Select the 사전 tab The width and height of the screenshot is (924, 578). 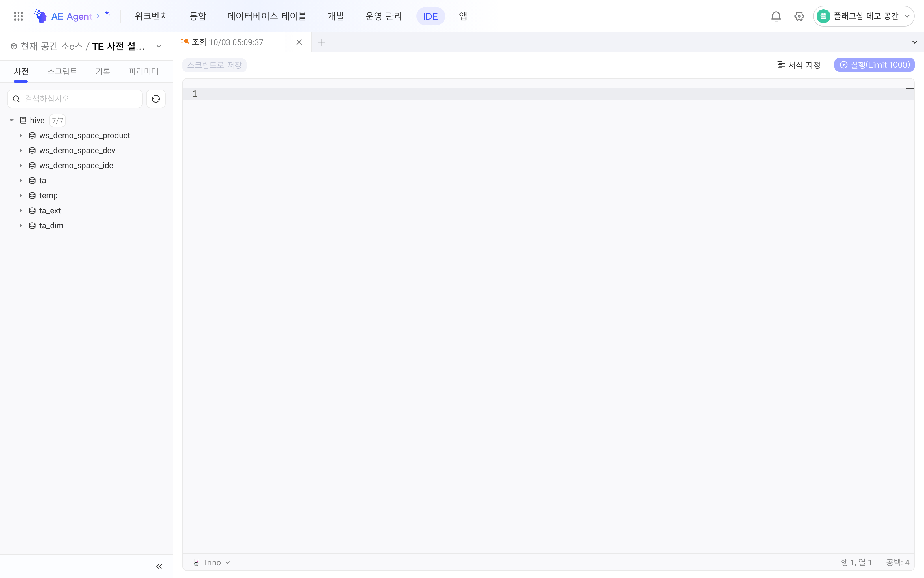[21, 71]
